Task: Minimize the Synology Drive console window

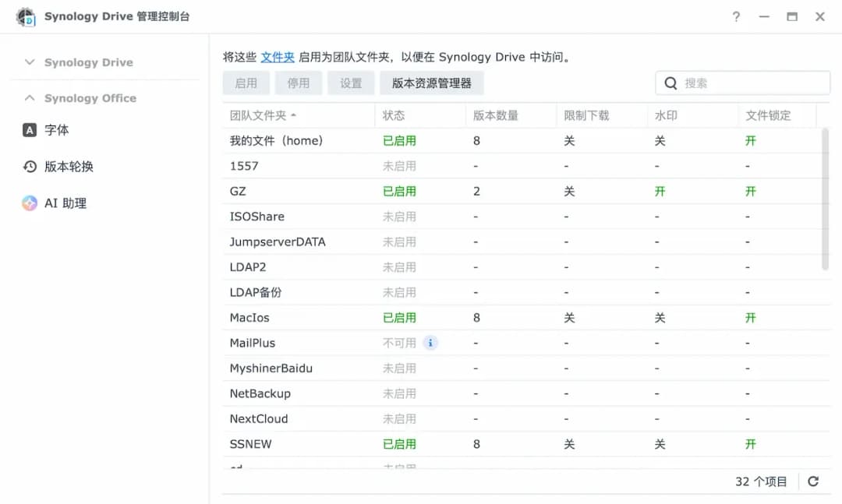Action: click(x=764, y=16)
